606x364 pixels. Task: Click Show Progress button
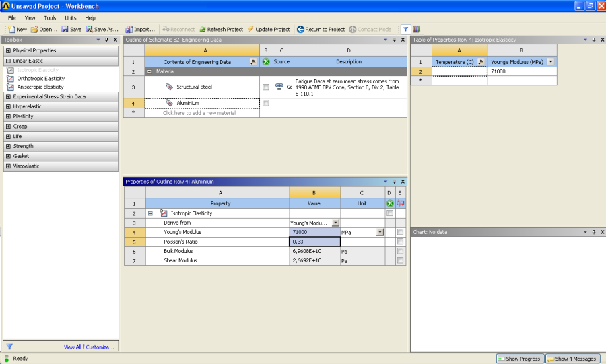pos(520,359)
